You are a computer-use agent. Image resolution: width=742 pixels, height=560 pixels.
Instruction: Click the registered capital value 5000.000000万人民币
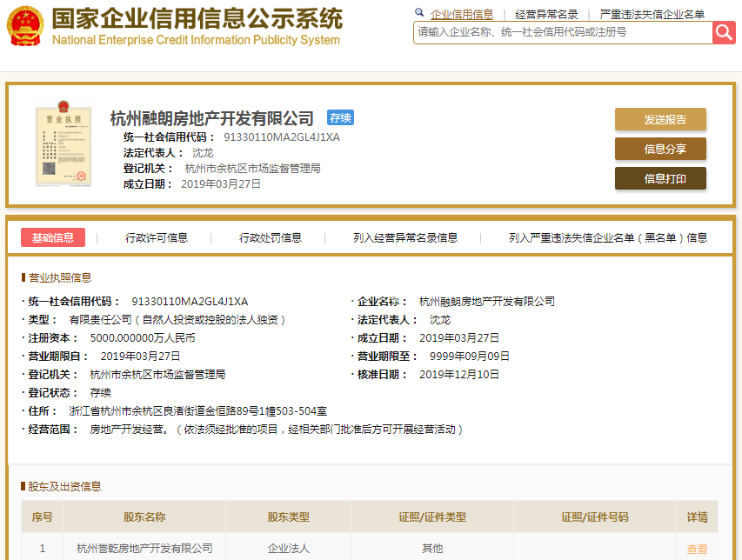[x=143, y=337]
